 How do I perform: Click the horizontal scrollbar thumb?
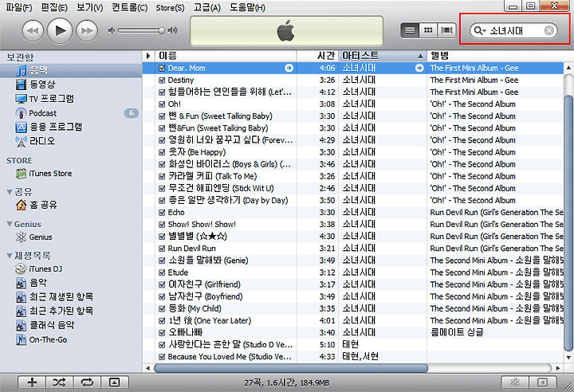(291, 368)
